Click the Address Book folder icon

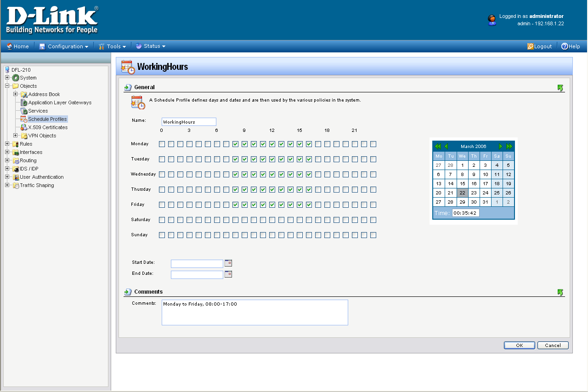pos(24,94)
